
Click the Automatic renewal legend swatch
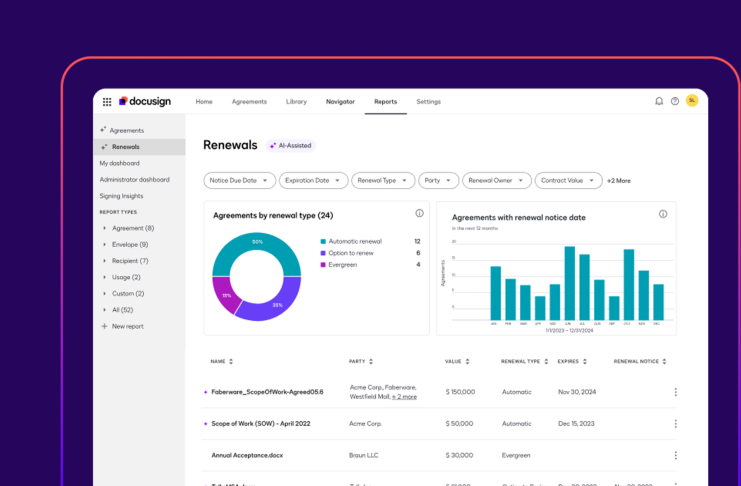pyautogui.click(x=323, y=241)
